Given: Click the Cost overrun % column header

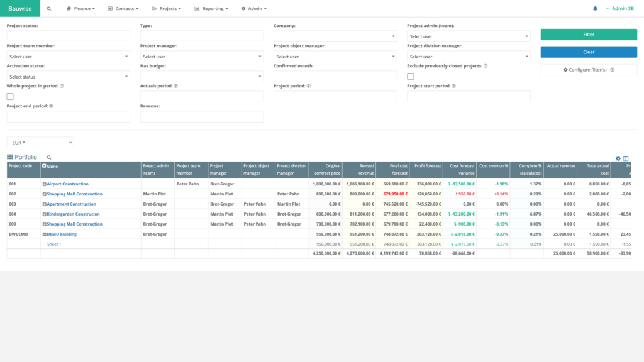Looking at the screenshot, I should coord(493,170).
